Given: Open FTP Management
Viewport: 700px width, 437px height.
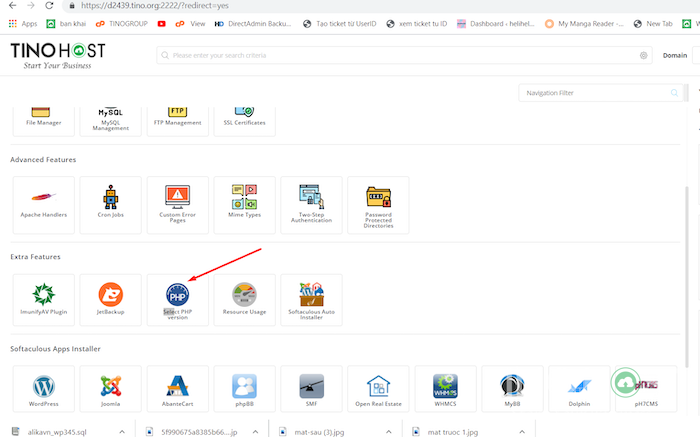Looking at the screenshot, I should pyautogui.click(x=178, y=121).
